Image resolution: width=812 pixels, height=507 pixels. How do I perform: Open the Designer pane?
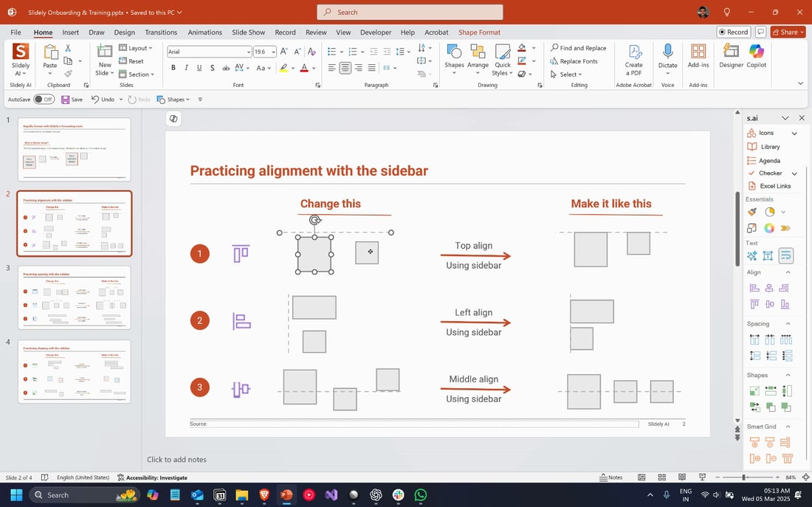[731, 56]
